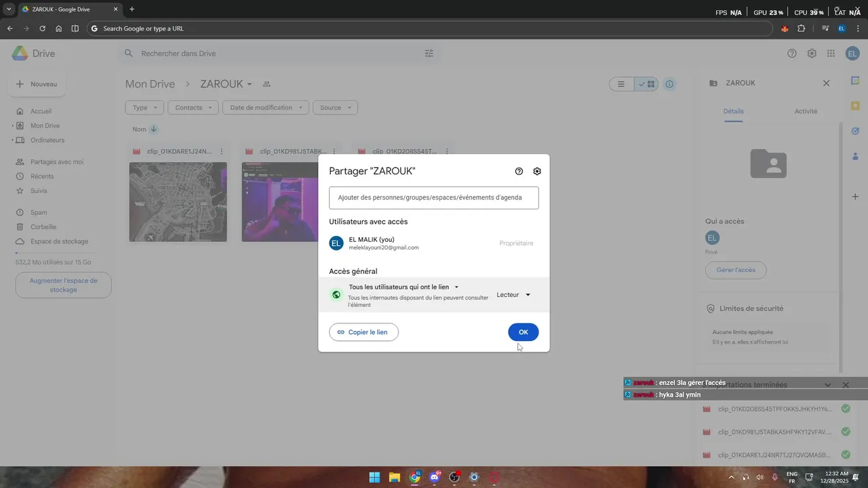
Task: Toggle the details info panel icon
Action: click(x=669, y=84)
